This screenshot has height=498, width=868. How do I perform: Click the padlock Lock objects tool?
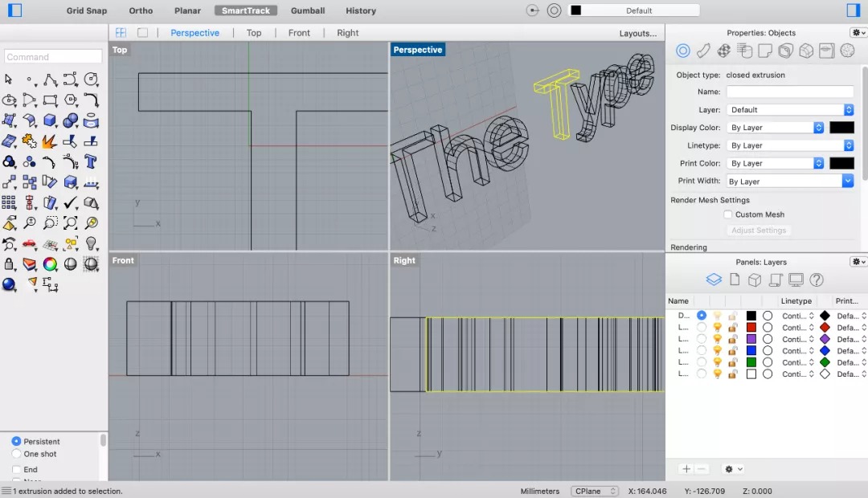tap(9, 264)
